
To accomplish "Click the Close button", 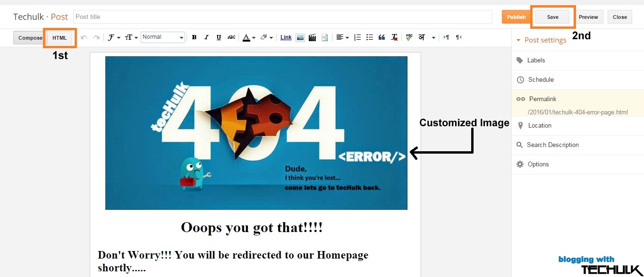I will coord(619,17).
